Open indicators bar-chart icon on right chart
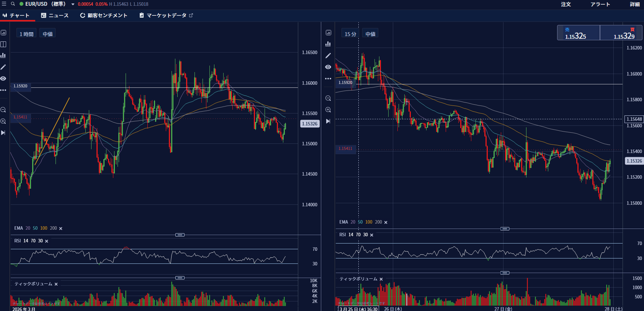 [x=328, y=44]
